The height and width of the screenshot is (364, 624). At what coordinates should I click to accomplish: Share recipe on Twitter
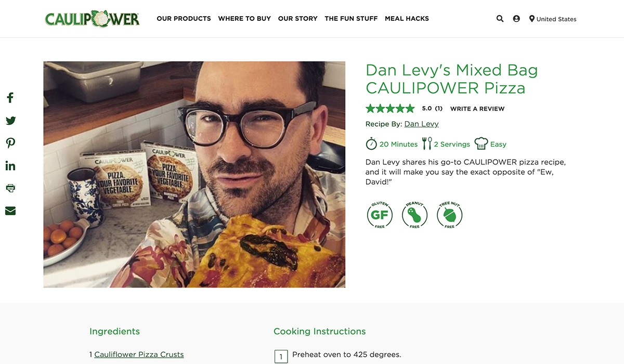pos(10,121)
